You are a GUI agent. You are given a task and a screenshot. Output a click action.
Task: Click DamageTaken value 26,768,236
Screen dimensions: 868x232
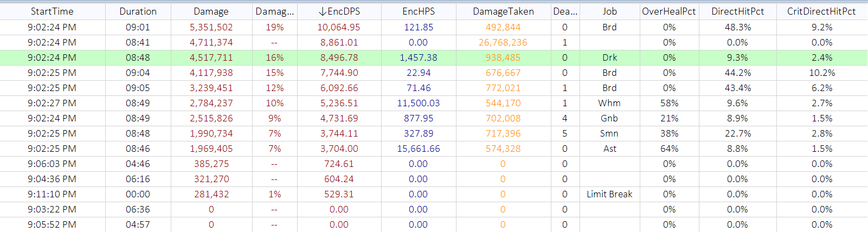coord(503,42)
